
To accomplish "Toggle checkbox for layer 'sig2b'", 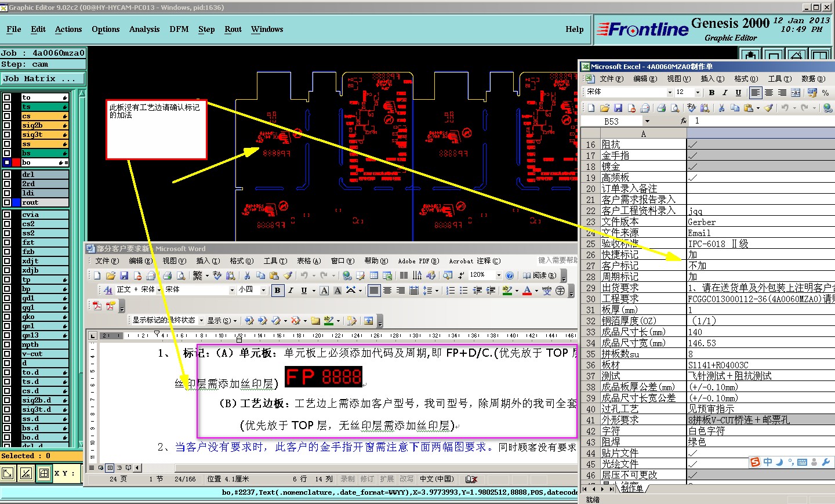I will pos(7,125).
